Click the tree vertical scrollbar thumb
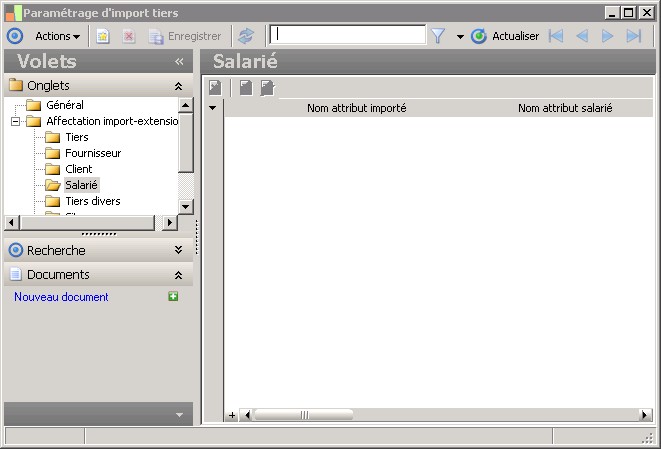Screen dimensions: 661x449 [185, 142]
